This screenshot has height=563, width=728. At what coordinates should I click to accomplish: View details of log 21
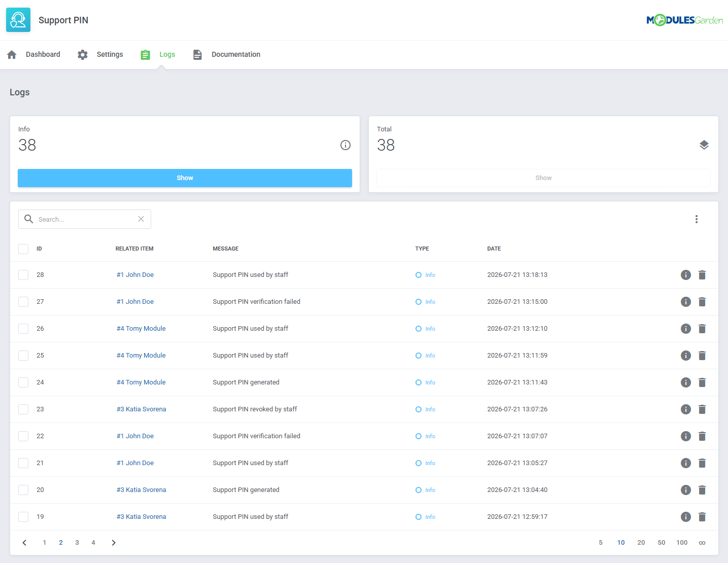pyautogui.click(x=686, y=463)
